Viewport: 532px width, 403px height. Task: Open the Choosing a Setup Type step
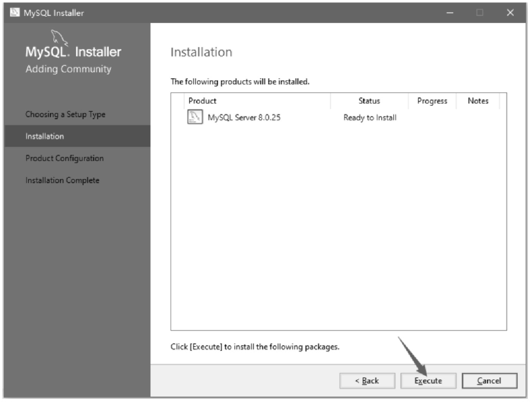65,114
